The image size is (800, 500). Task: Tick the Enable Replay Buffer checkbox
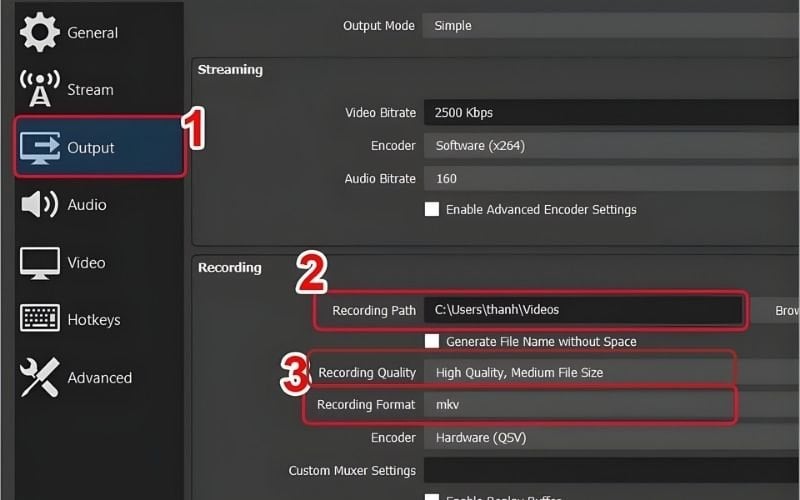coord(432,496)
